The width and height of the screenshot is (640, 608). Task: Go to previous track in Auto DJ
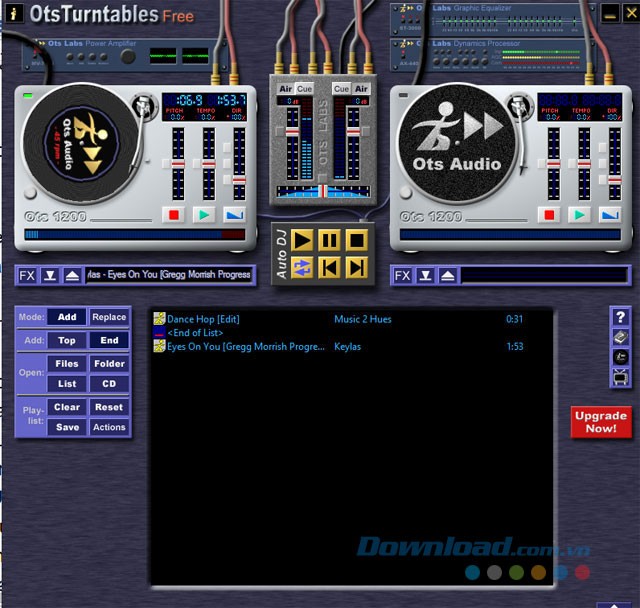pyautogui.click(x=329, y=267)
